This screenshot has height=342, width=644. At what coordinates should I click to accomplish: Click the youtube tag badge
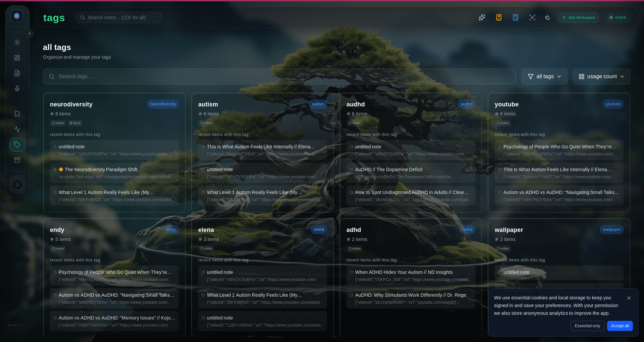(613, 104)
